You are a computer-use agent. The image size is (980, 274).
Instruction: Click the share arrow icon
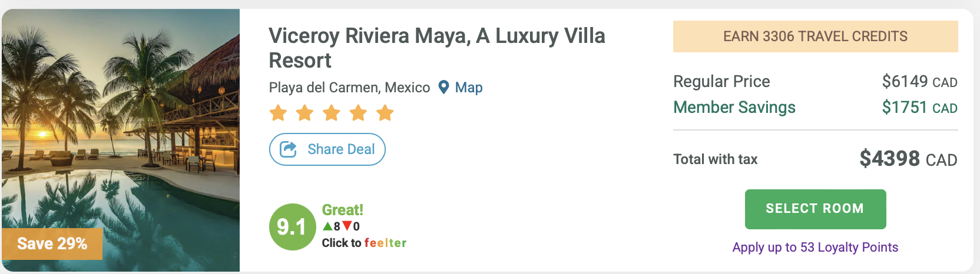(x=288, y=149)
